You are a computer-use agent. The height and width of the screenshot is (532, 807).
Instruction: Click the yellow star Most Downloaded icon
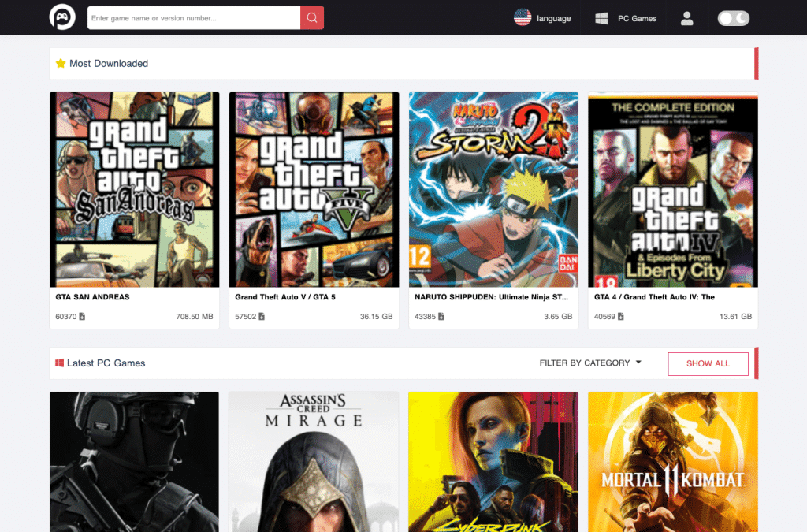pos(61,63)
